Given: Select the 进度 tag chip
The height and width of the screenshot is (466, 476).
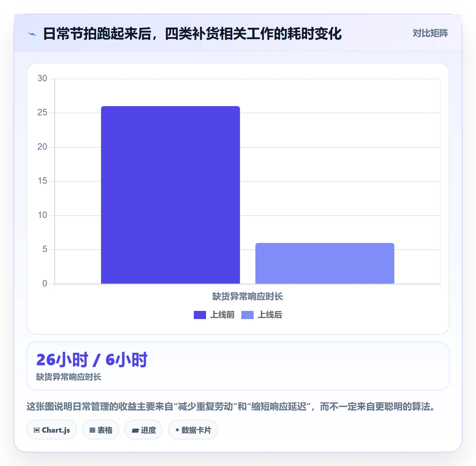Looking at the screenshot, I should 143,430.
